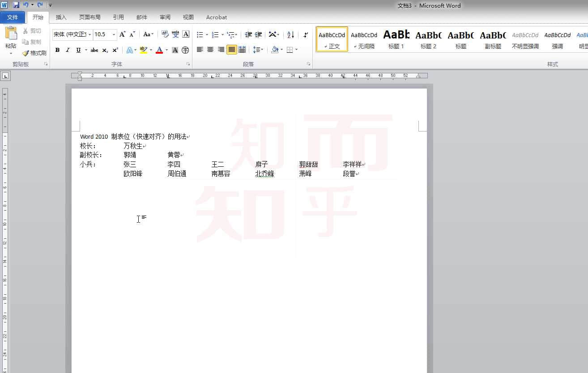Switch to the 视图 (View) tab

tap(188, 17)
